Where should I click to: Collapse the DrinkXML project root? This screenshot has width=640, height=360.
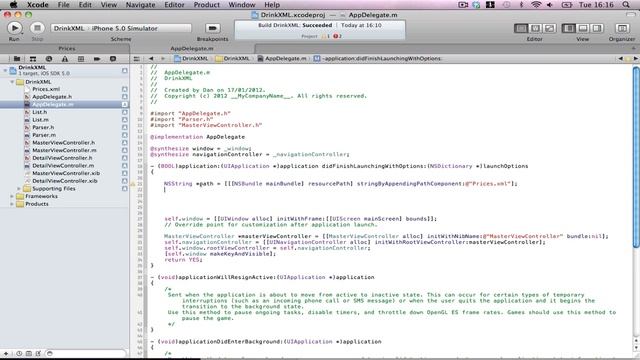5,70
